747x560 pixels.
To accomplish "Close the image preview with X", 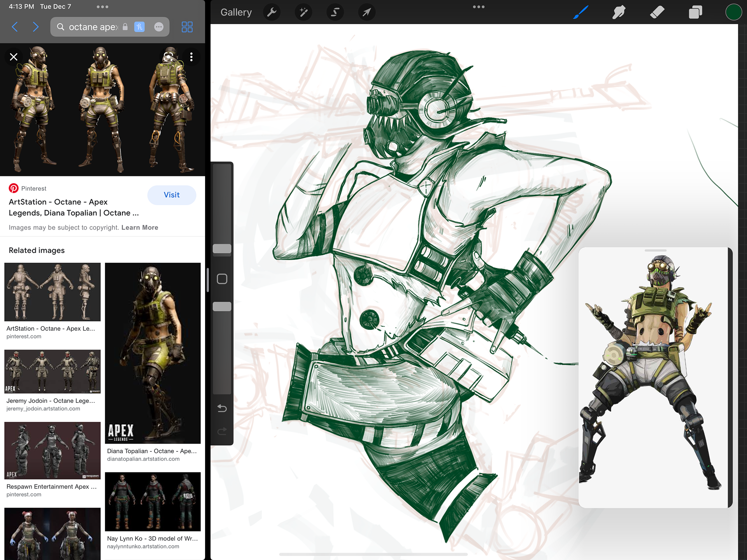I will pyautogui.click(x=14, y=57).
